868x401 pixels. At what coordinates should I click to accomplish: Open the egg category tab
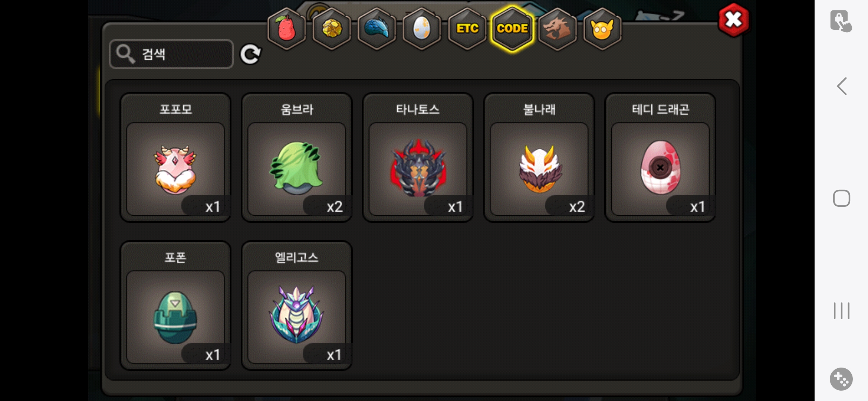[422, 29]
